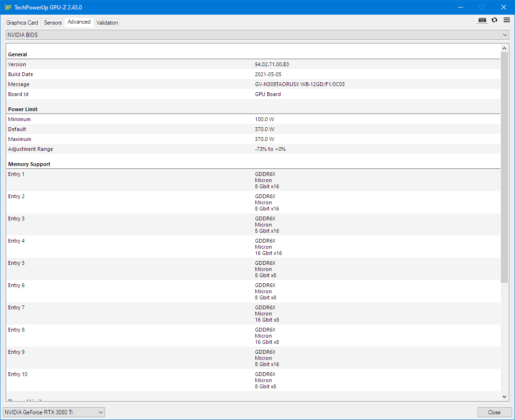Viewport: 515px width, 420px height.
Task: Click the scrollbar down arrow
Action: tap(505, 397)
